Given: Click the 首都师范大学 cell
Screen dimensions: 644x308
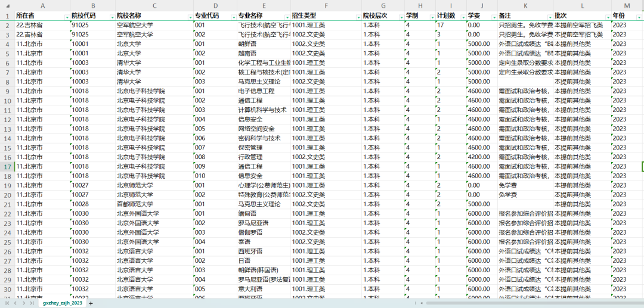Looking at the screenshot, I should tap(154, 204).
